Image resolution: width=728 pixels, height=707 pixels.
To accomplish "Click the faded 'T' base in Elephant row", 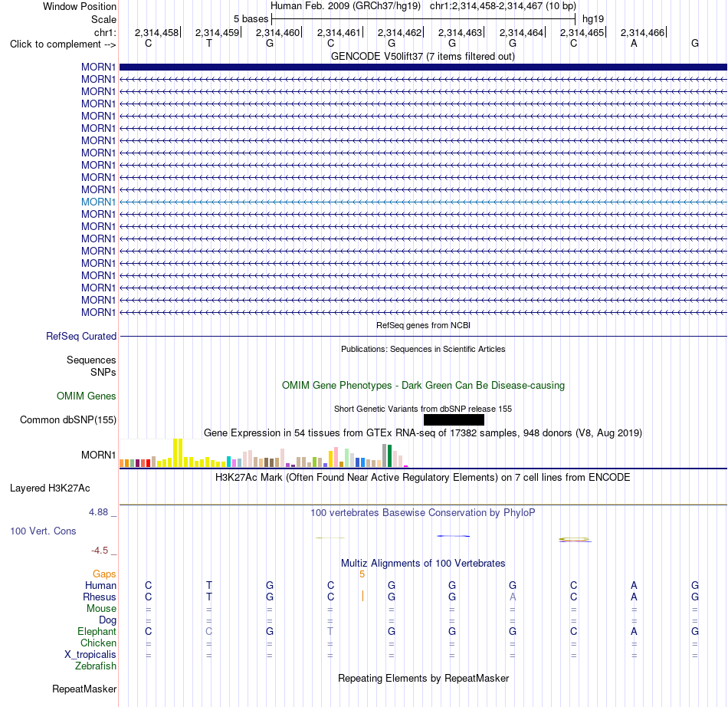I will click(330, 631).
